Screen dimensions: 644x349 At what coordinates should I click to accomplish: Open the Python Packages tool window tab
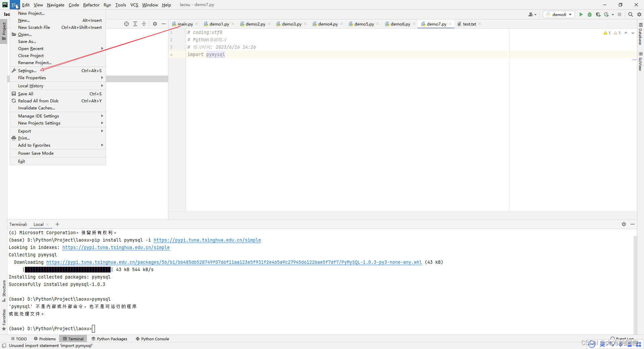[109, 339]
